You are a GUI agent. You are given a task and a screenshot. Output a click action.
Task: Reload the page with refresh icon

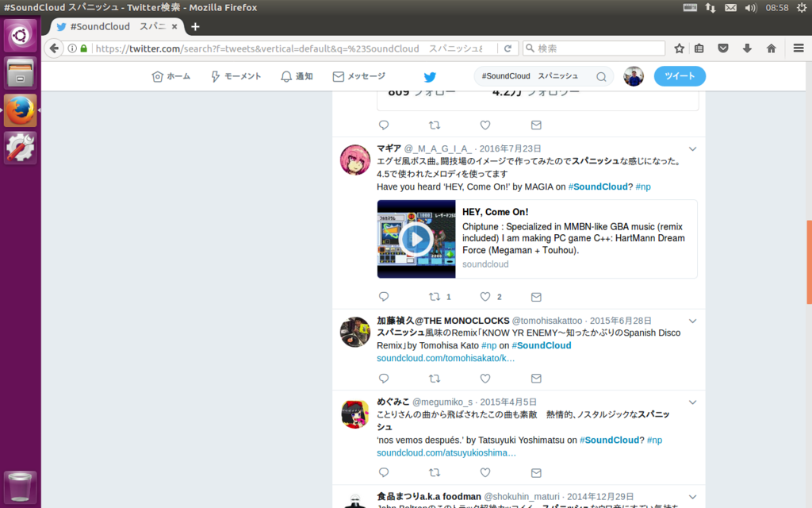pos(507,48)
